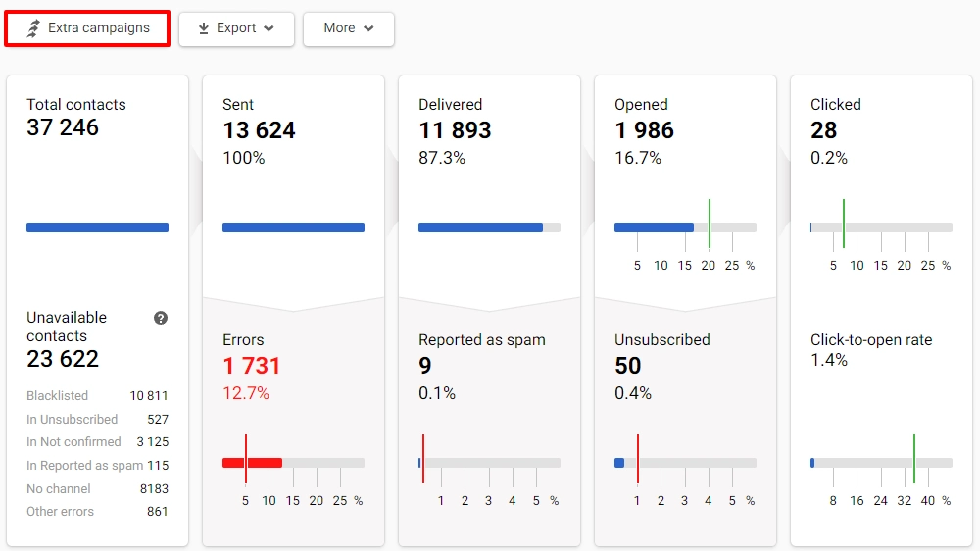Click the Extra campaigns lightning icon
980x551 pixels.
(x=33, y=28)
